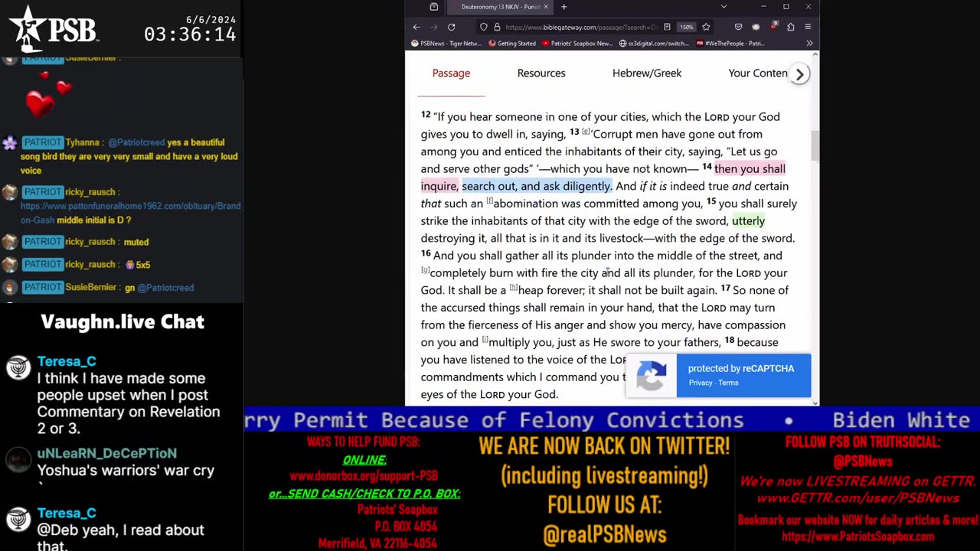Open the Extensions puzzle icon
980x551 pixels.
click(x=790, y=27)
